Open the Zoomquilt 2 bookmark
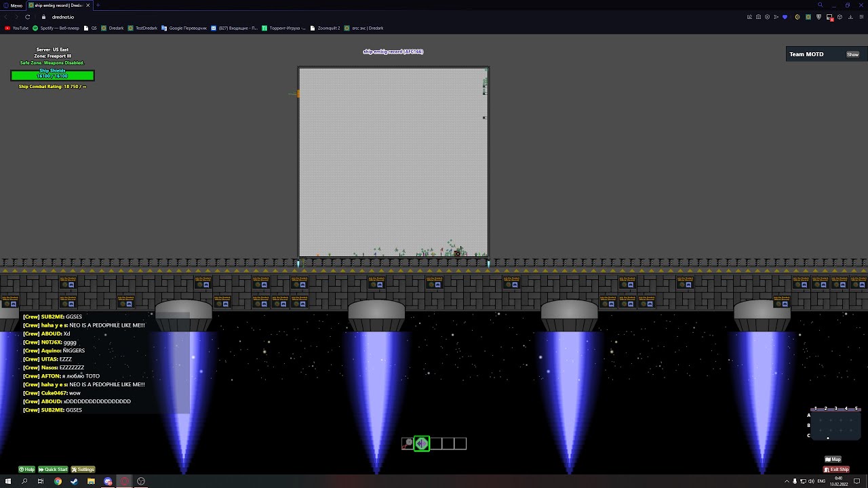 [325, 28]
